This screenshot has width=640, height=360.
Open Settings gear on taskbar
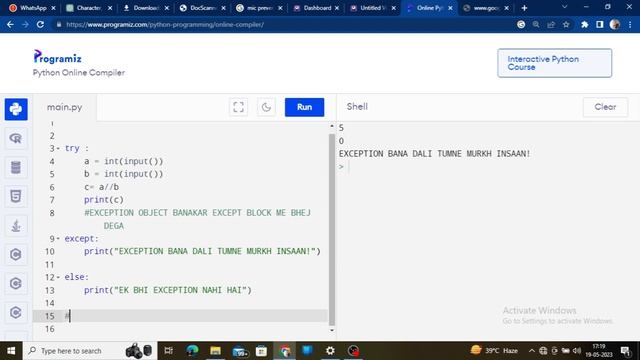tap(330, 351)
